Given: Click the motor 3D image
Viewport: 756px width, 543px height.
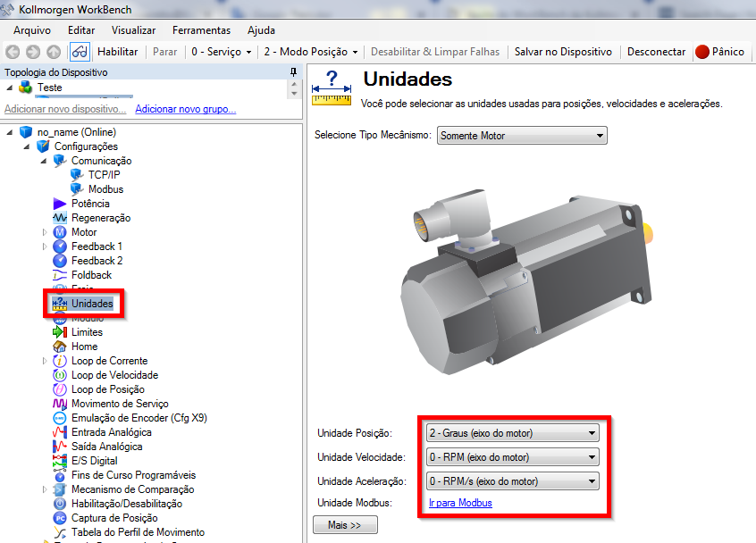Looking at the screenshot, I should [527, 281].
